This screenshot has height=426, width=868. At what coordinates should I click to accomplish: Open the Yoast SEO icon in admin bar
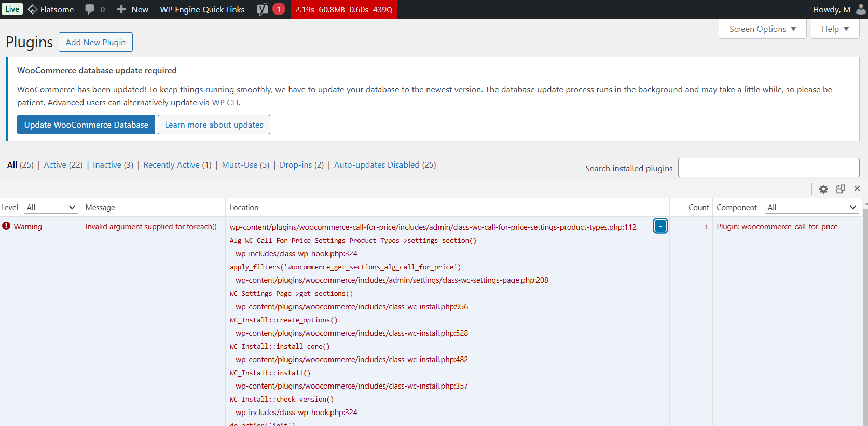click(263, 9)
